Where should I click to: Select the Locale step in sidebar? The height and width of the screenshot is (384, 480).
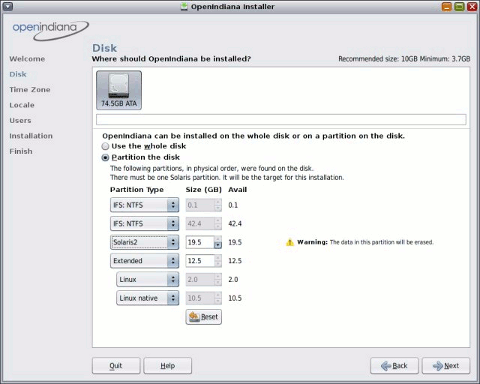22,105
